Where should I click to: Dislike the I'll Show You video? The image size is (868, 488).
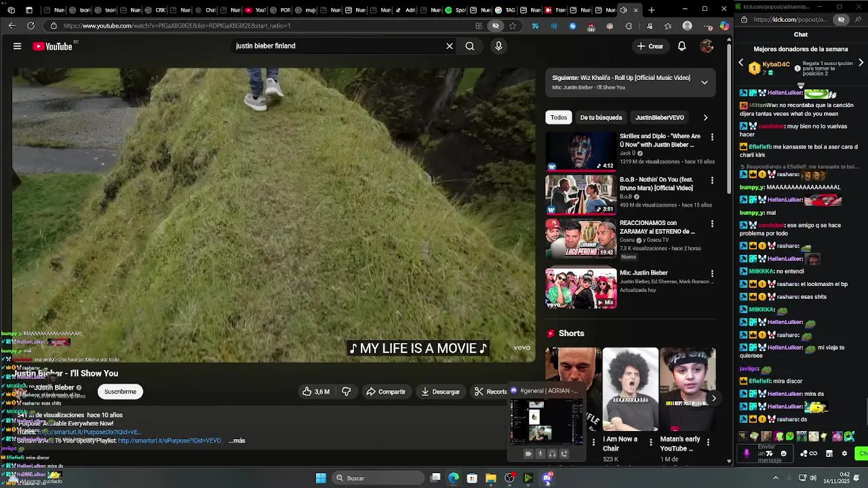coord(347,392)
